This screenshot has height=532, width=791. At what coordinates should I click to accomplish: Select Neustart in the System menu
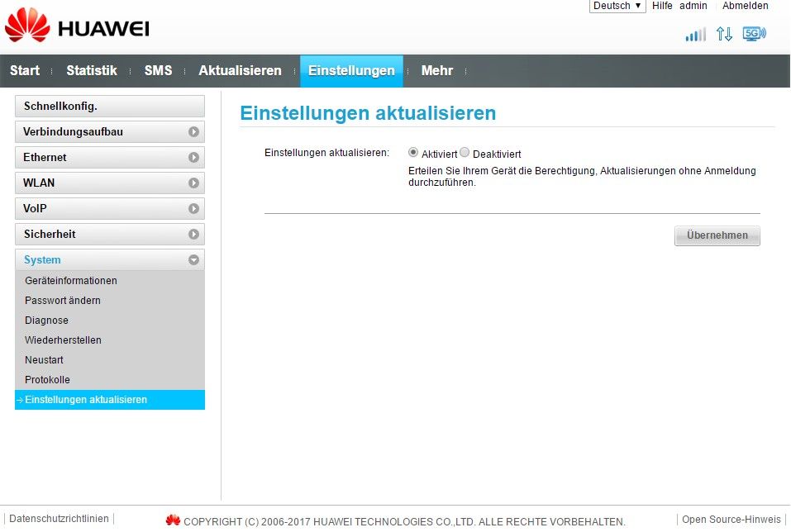coord(44,360)
